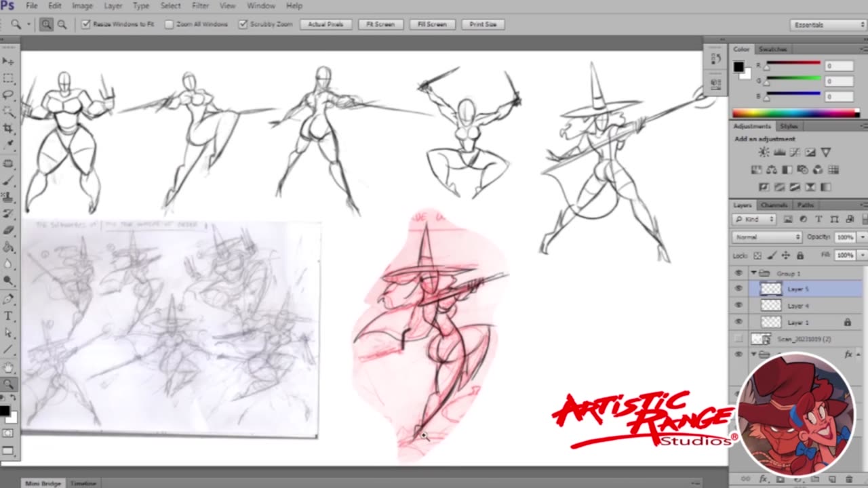Image resolution: width=868 pixels, height=488 pixels.
Task: Create a new layer icon
Action: coord(831,479)
